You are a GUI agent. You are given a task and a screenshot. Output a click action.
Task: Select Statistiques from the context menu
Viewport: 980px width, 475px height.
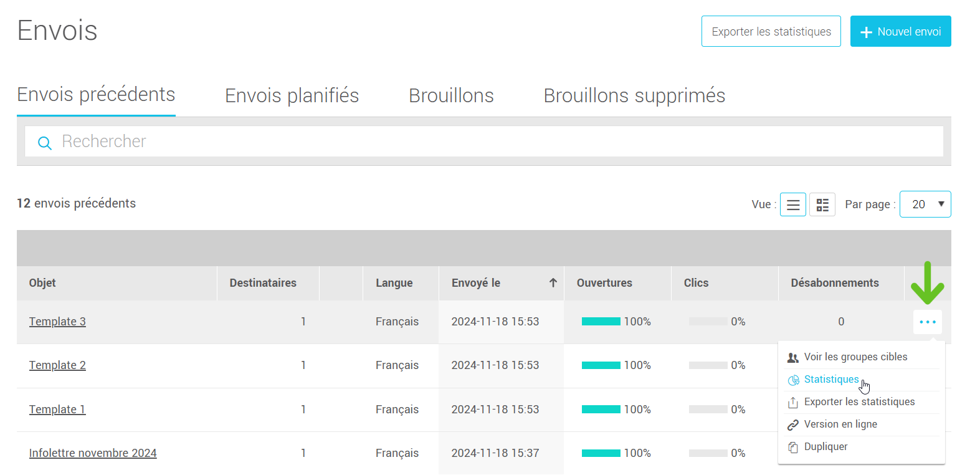click(x=832, y=379)
